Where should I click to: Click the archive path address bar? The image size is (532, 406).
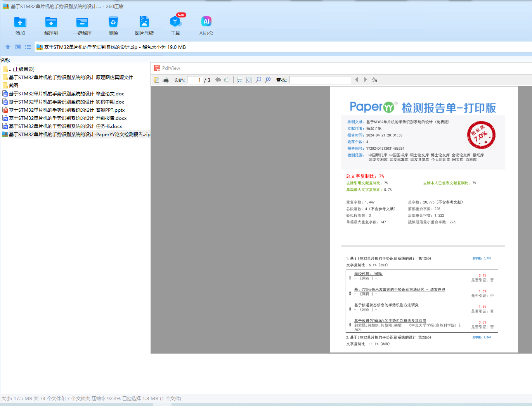(x=283, y=47)
